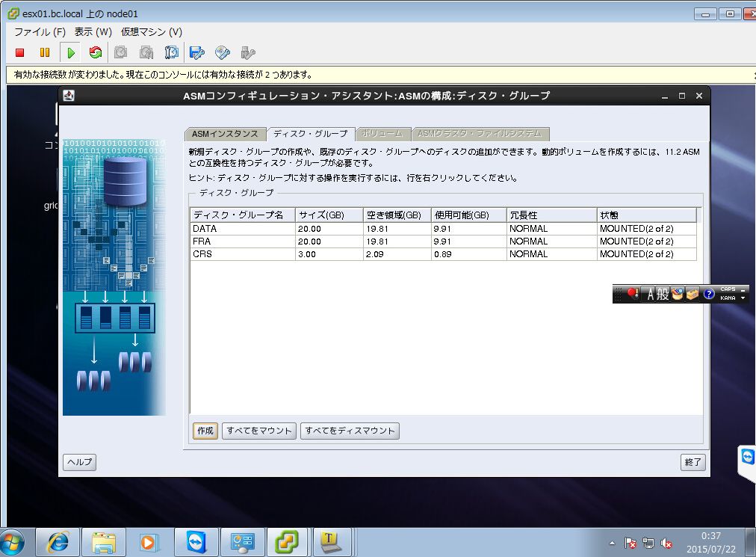Open Windows Explorer from taskbar
The height and width of the screenshot is (557, 756).
click(x=104, y=543)
